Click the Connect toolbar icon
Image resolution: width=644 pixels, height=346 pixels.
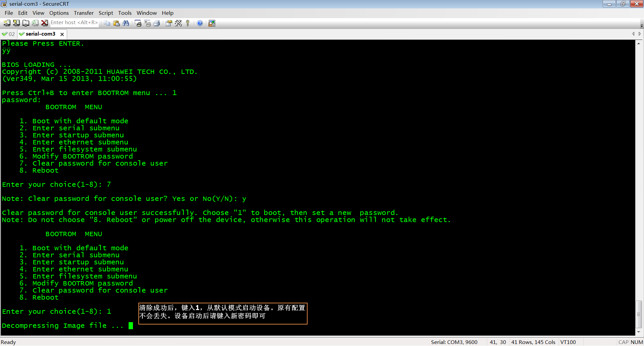click(7, 23)
